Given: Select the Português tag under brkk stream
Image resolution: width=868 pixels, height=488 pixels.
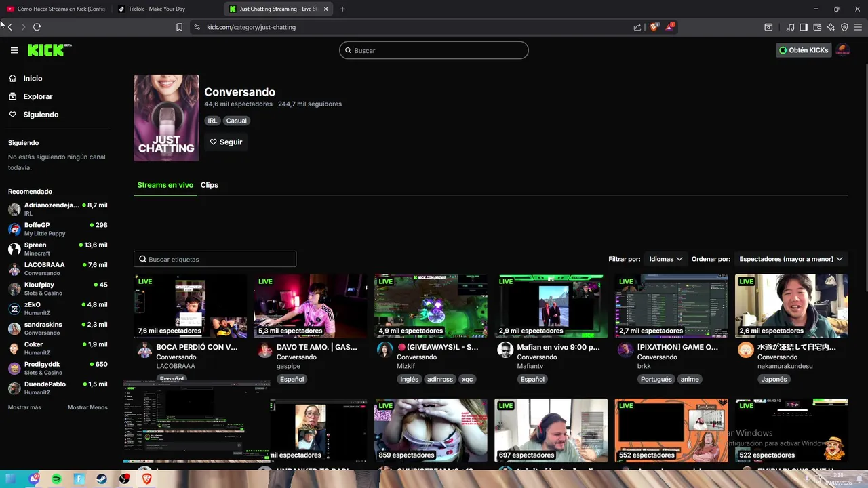Looking at the screenshot, I should click(656, 379).
